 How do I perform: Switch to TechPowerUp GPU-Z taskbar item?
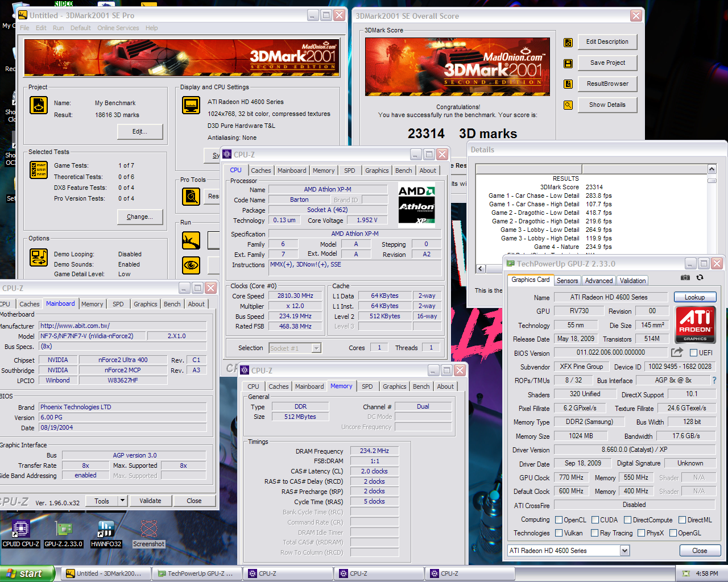click(x=197, y=573)
